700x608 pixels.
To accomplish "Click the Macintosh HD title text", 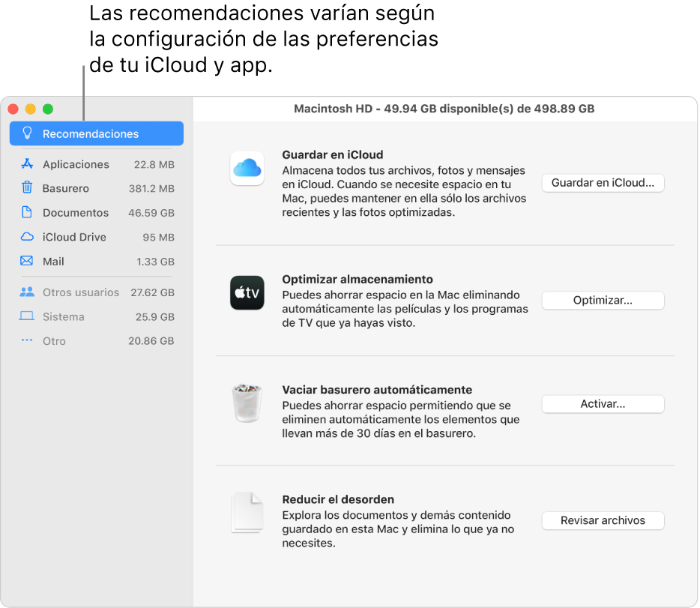I will (444, 109).
